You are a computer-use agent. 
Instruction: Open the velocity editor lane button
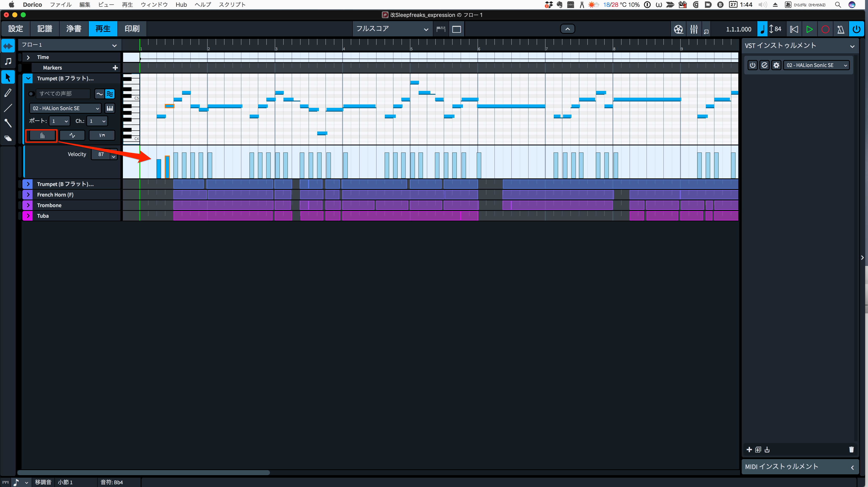tap(42, 135)
